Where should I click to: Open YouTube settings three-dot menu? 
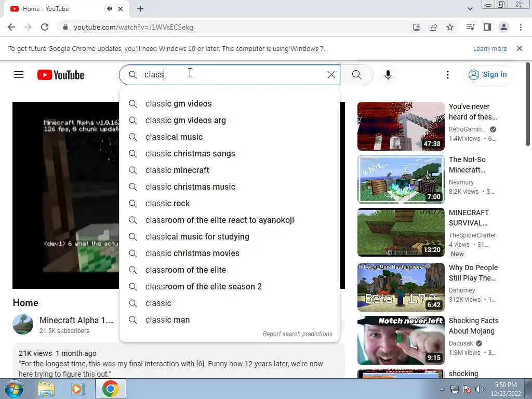(x=447, y=75)
